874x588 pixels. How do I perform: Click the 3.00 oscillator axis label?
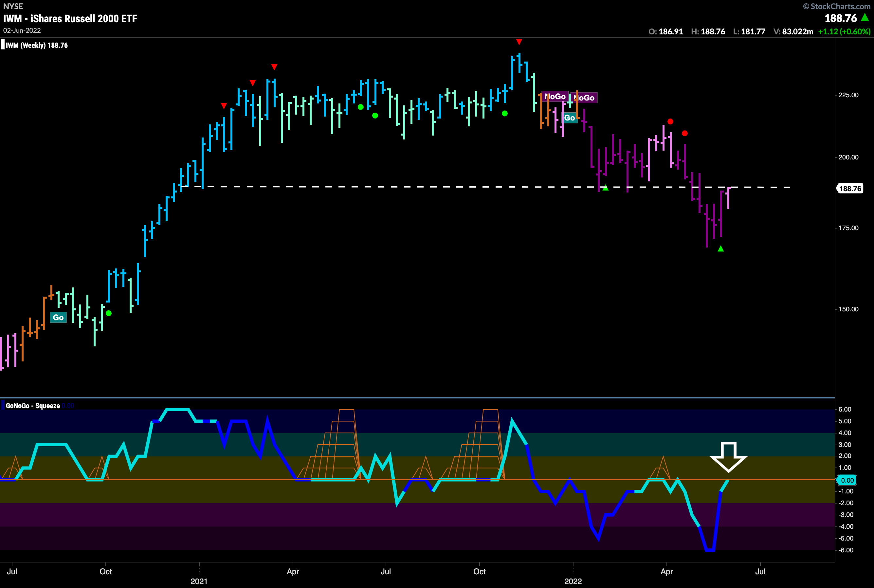click(x=845, y=445)
